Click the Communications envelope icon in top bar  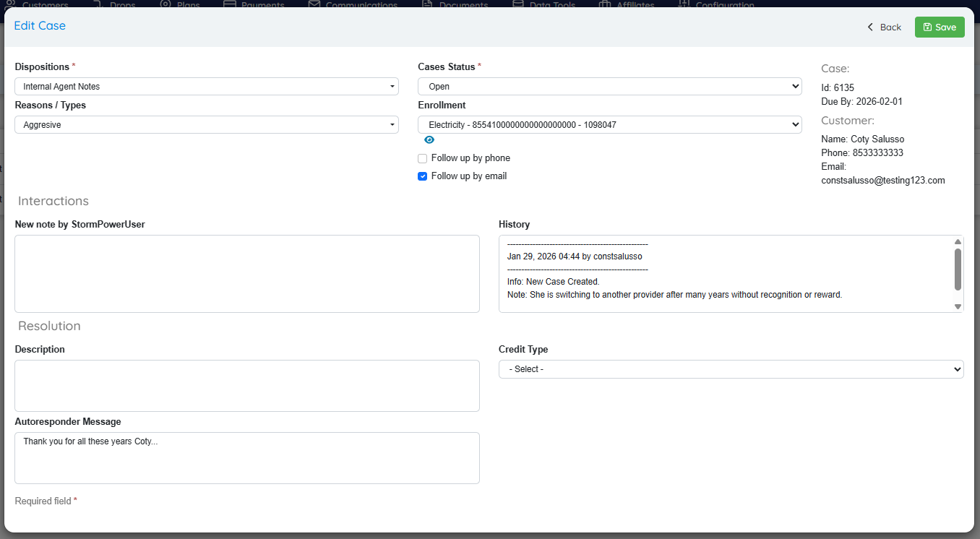(314, 4)
